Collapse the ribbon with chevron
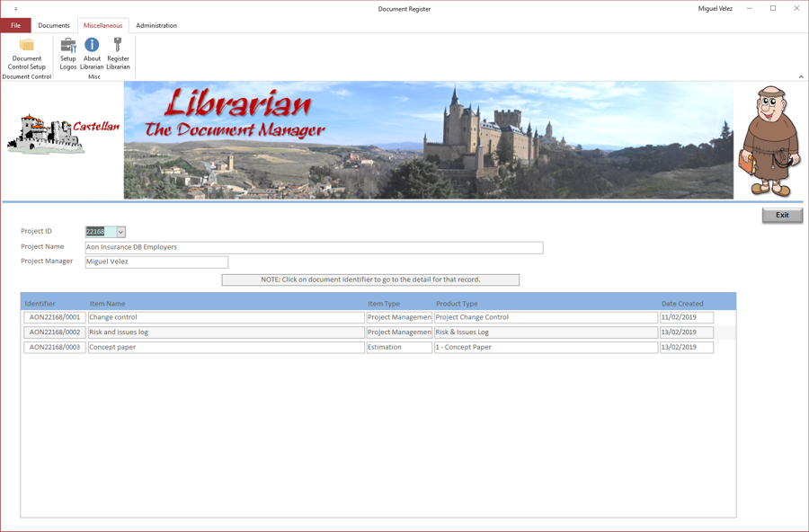 pos(801,77)
